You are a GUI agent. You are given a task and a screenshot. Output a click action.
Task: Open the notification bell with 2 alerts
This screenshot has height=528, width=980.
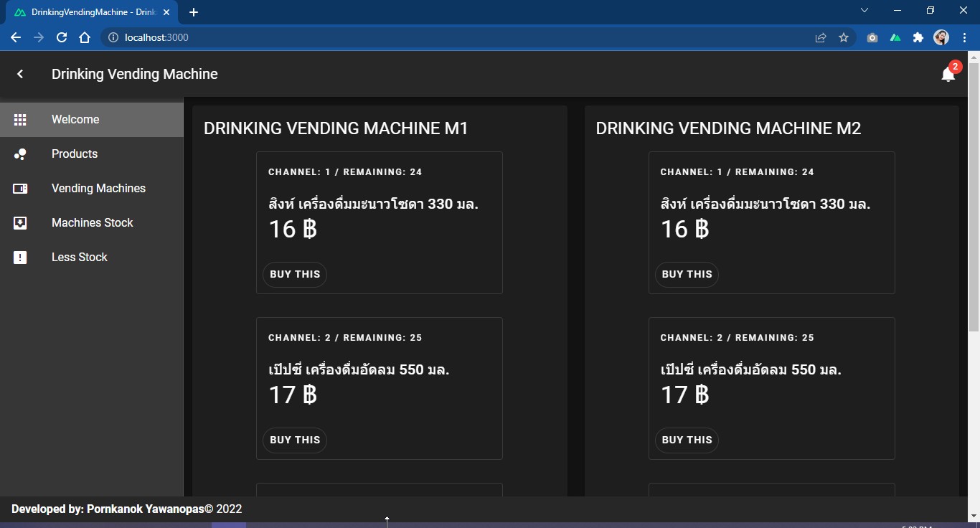(x=948, y=75)
